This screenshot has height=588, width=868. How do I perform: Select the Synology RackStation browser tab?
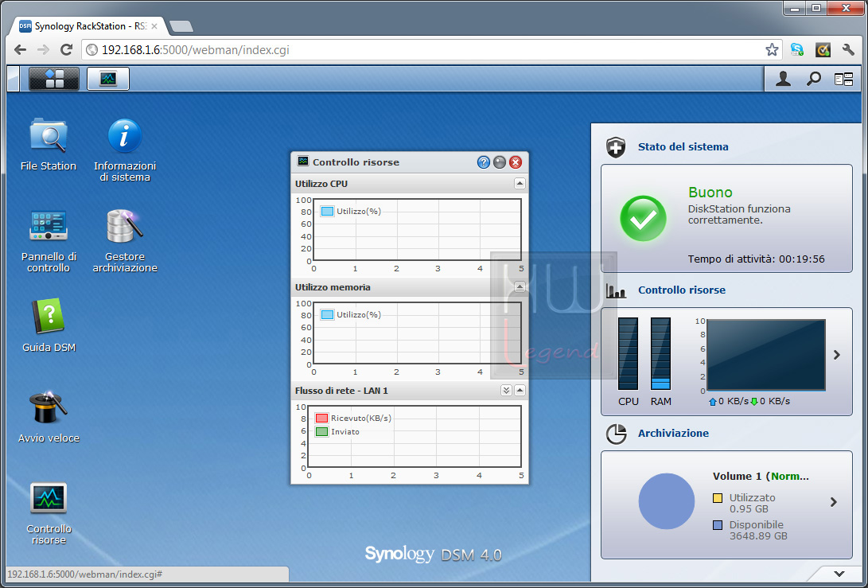pyautogui.click(x=88, y=26)
